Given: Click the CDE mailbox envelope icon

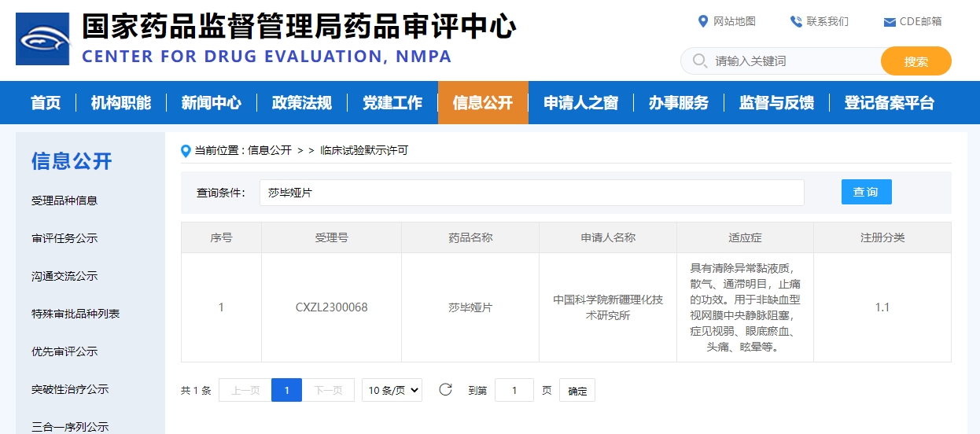Looking at the screenshot, I should [890, 22].
